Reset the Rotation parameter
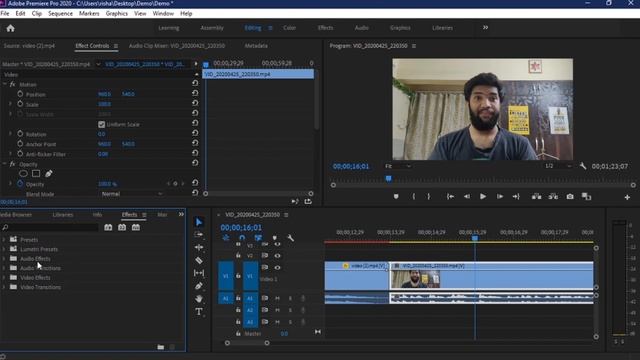 point(195,133)
